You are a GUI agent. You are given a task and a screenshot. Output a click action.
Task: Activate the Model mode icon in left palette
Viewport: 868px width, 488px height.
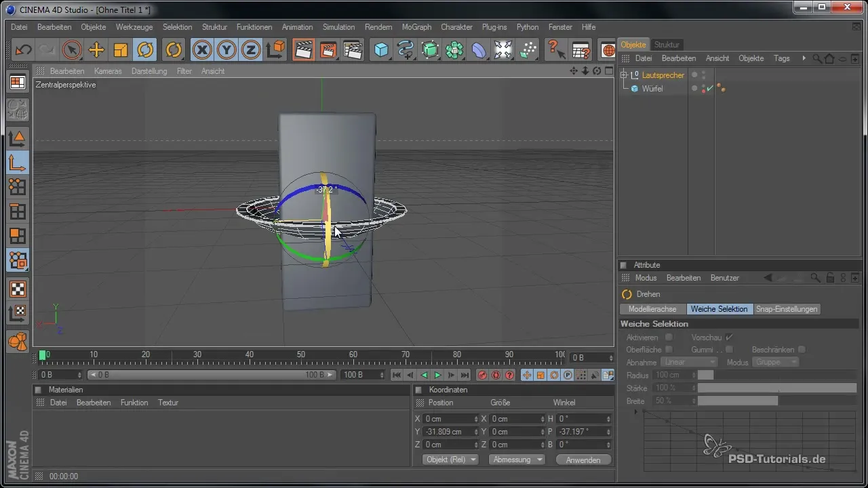click(18, 138)
